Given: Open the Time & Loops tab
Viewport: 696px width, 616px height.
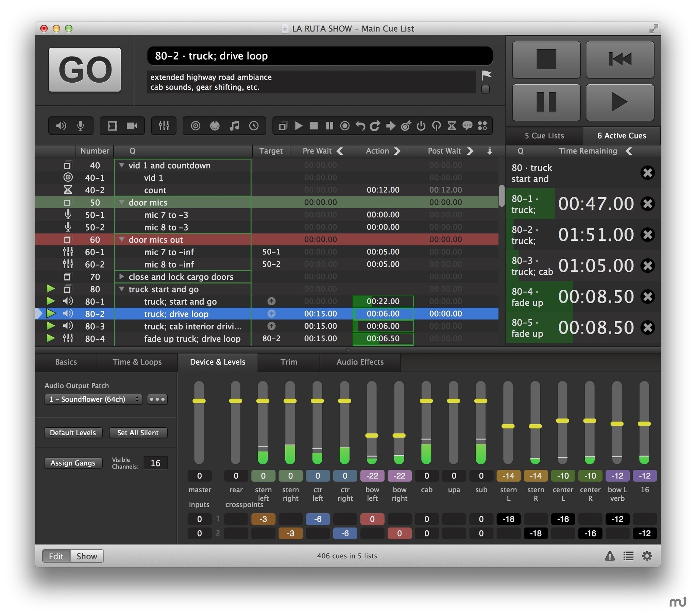Looking at the screenshot, I should [137, 362].
